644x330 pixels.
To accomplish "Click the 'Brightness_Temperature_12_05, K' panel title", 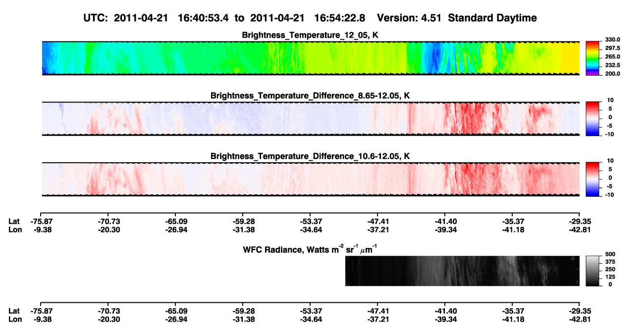I will click(311, 35).
